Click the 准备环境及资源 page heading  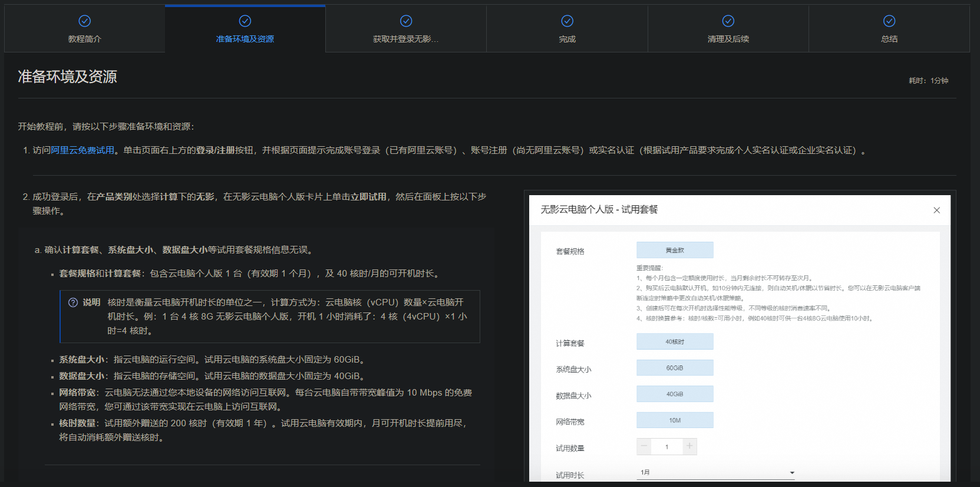67,77
